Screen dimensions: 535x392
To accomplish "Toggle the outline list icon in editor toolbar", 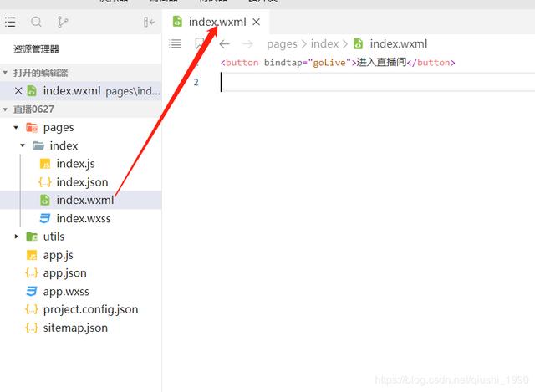I will point(175,43).
